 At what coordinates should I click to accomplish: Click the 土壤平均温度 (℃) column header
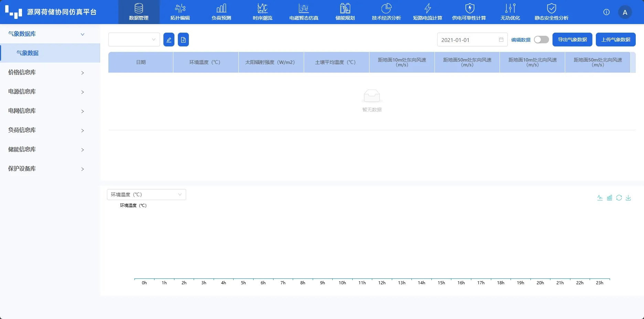point(336,62)
